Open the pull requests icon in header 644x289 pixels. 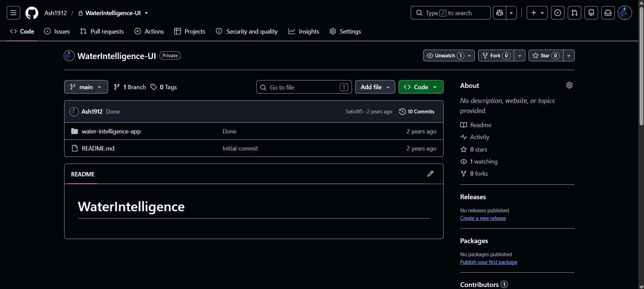(574, 13)
